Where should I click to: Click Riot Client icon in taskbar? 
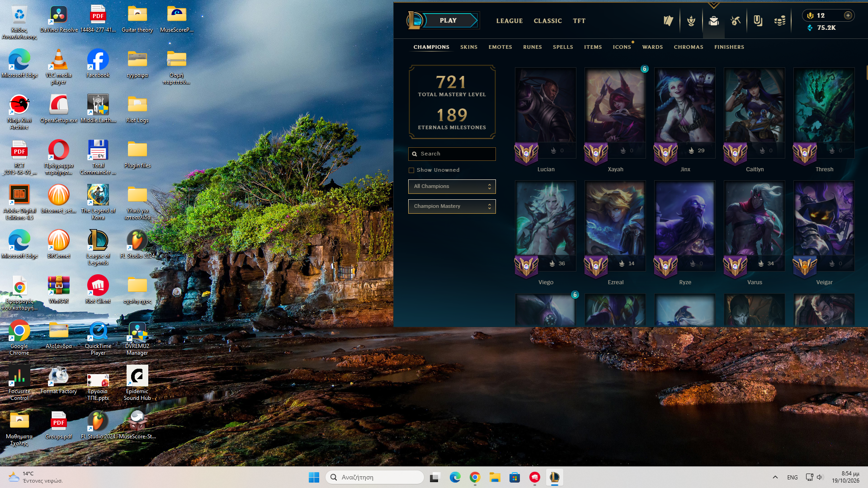tap(535, 477)
